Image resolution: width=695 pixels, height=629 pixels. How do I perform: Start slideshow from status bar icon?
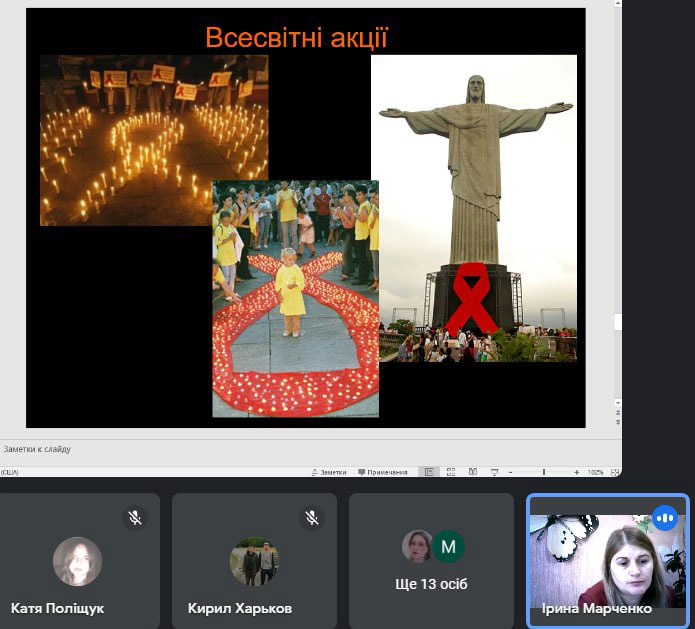(x=495, y=473)
